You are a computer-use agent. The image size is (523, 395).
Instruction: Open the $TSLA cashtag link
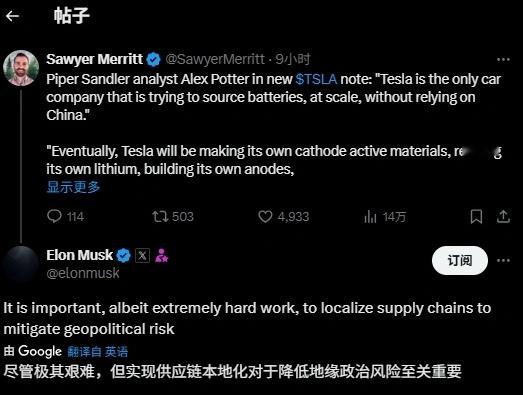[x=316, y=79]
